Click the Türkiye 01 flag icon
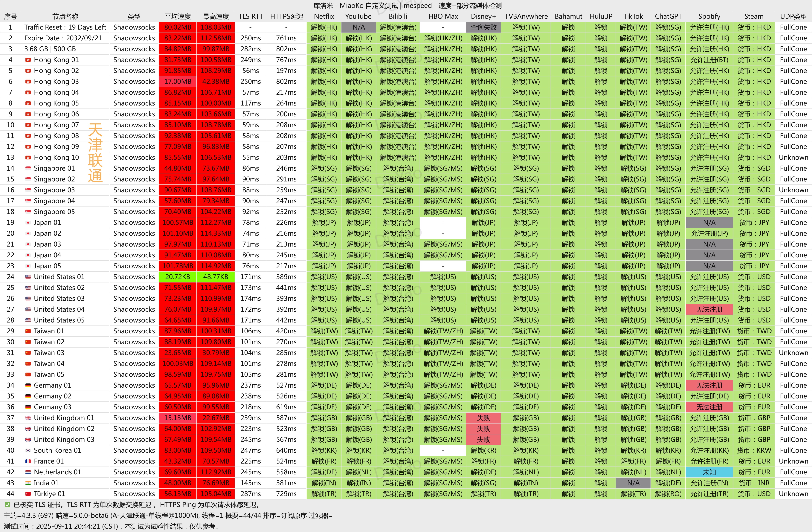812x532 pixels. (x=28, y=494)
